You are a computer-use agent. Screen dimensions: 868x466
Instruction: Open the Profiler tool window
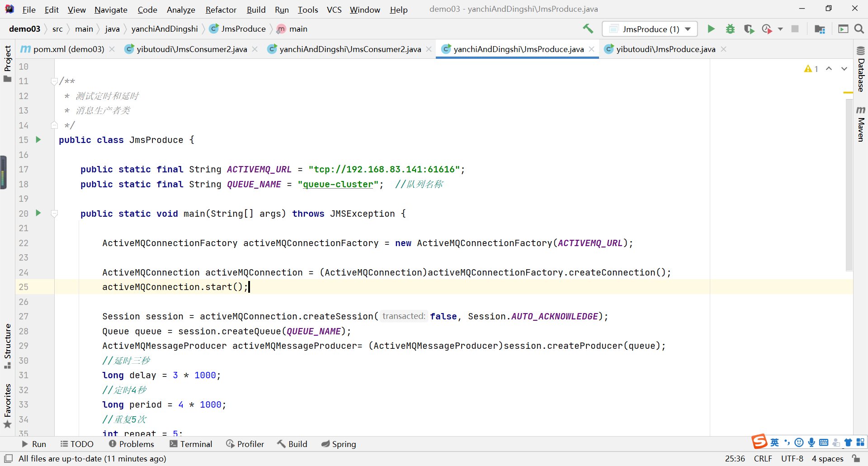245,444
